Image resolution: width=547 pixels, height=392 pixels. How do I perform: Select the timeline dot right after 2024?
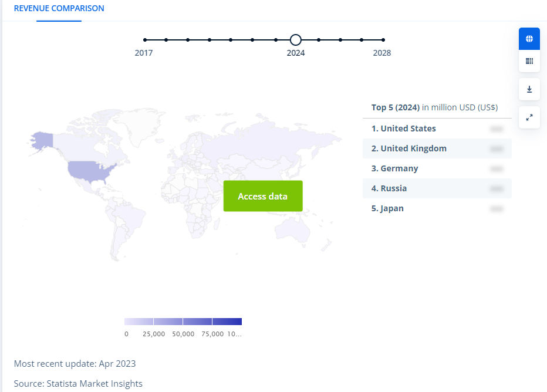319,40
